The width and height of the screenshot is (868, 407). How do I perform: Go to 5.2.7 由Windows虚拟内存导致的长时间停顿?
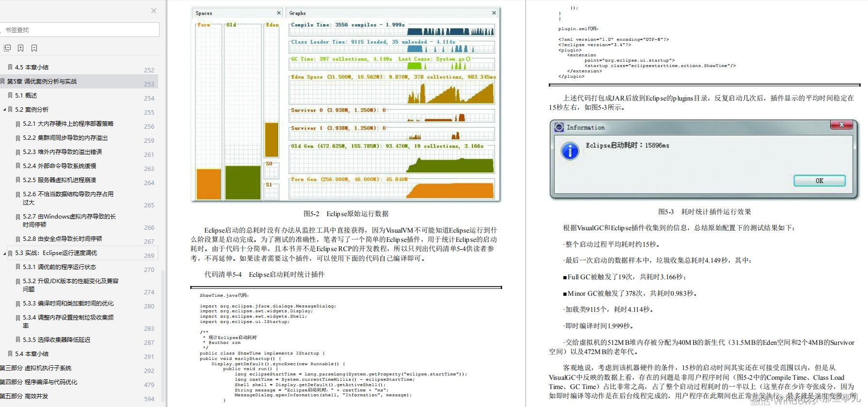click(x=69, y=220)
